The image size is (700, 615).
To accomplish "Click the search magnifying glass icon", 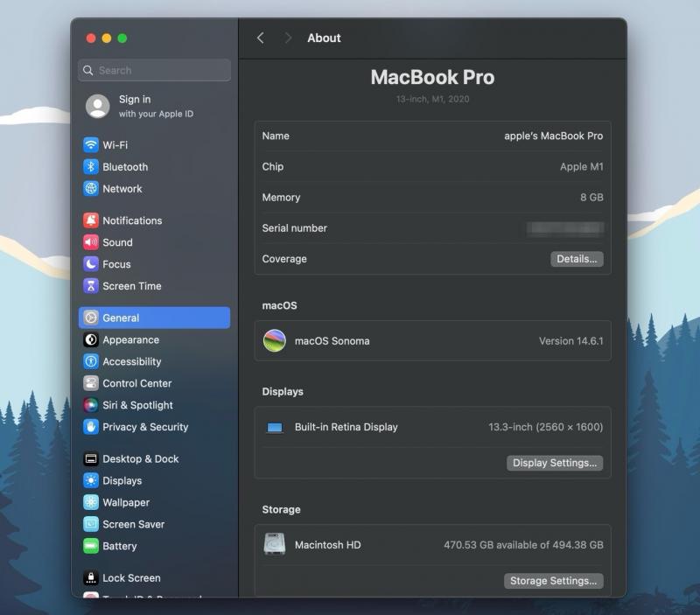I will click(x=88, y=71).
